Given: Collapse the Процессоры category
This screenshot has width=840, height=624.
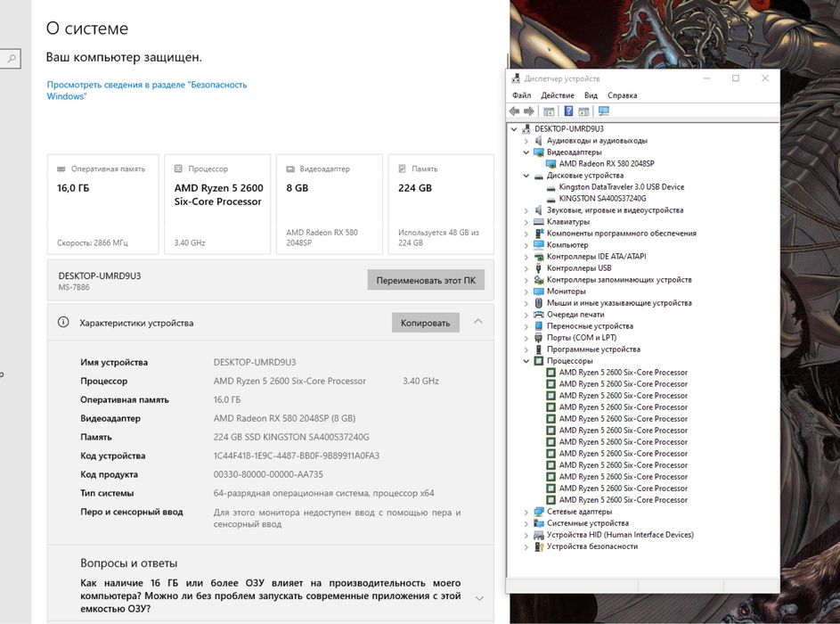Looking at the screenshot, I should pyautogui.click(x=526, y=361).
